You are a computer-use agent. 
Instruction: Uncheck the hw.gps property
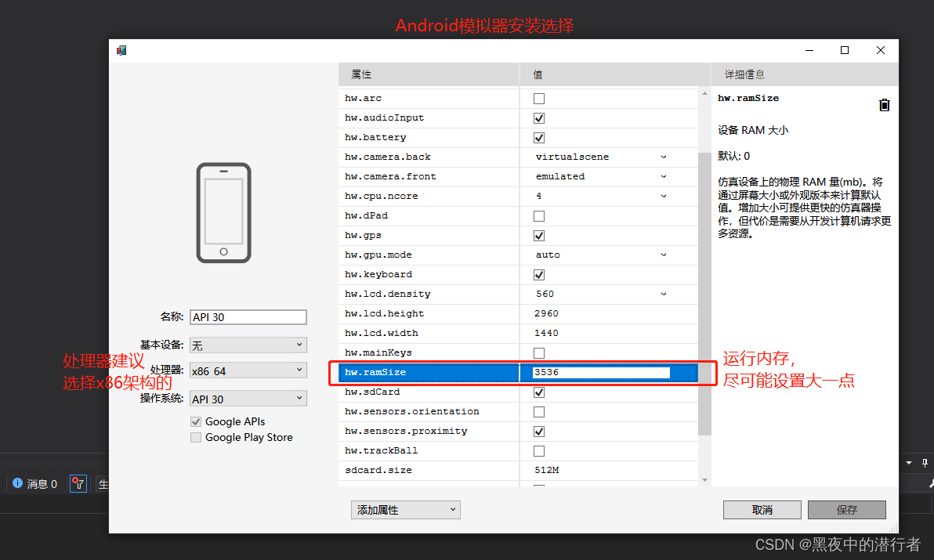tap(538, 235)
